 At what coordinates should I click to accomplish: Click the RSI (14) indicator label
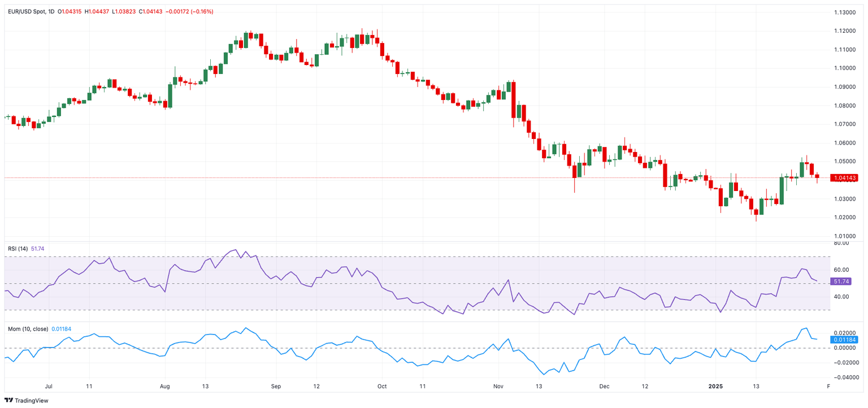click(18, 248)
